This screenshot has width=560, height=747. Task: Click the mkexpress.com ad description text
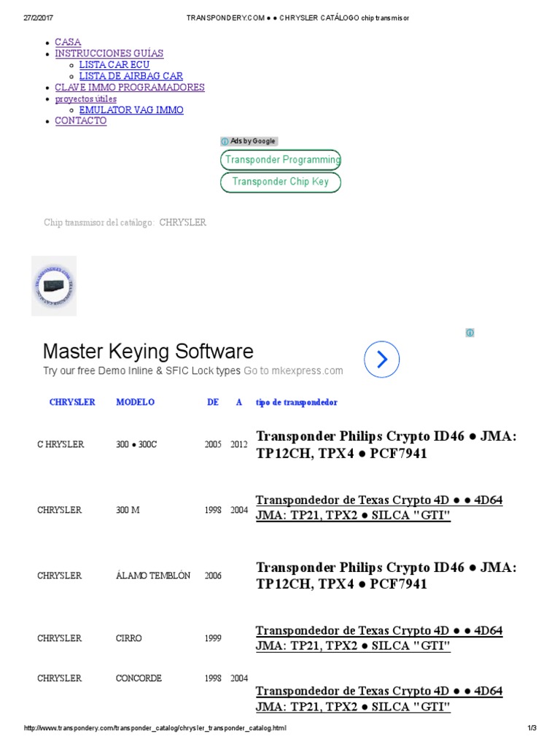(192, 371)
